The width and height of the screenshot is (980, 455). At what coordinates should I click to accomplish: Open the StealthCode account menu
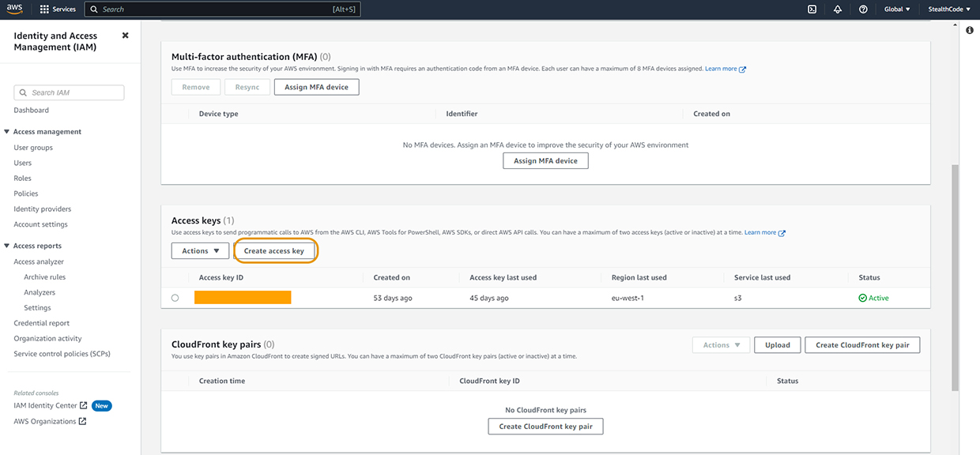[x=951, y=9]
